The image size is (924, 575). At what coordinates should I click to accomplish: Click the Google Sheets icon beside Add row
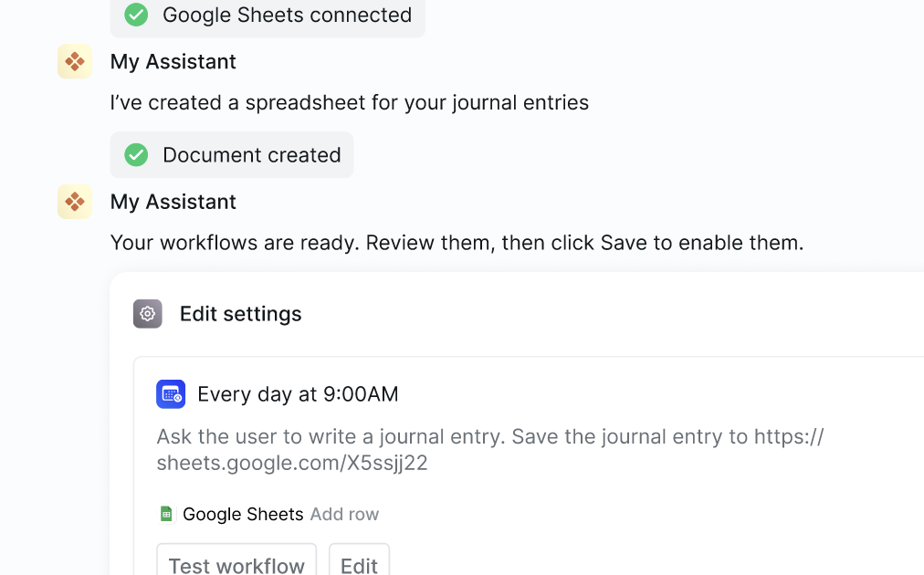click(x=166, y=514)
